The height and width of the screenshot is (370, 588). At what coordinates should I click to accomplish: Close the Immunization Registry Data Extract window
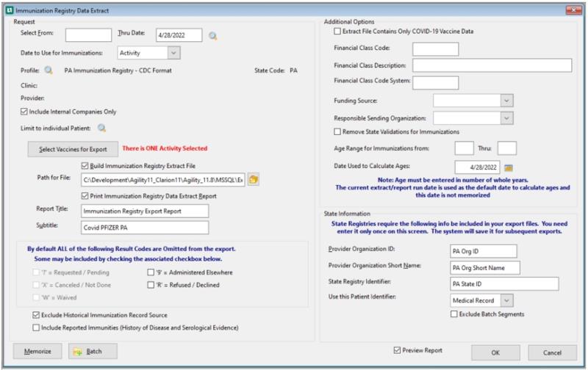pos(573,10)
